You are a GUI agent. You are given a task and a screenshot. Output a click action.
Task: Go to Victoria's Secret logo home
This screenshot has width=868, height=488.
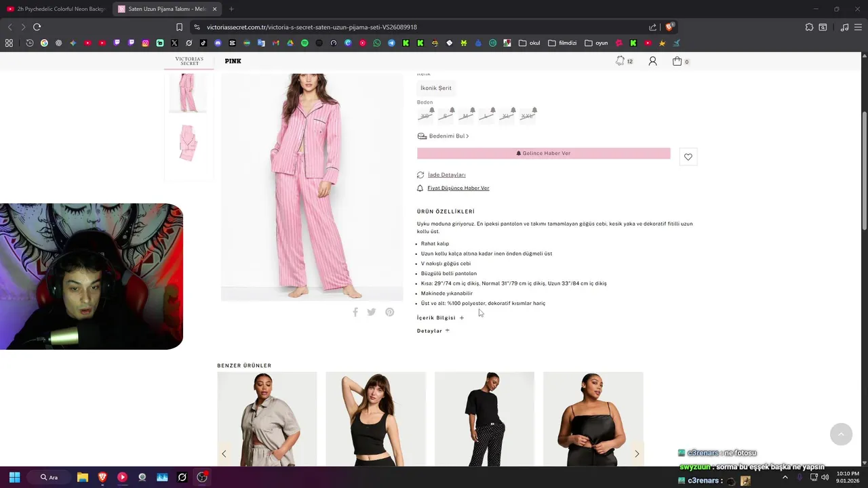(189, 61)
